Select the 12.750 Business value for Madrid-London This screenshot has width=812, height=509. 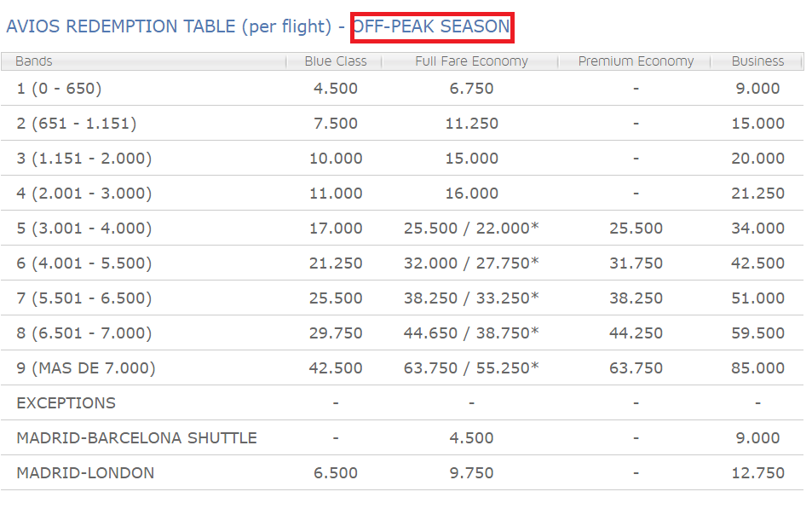click(x=757, y=473)
